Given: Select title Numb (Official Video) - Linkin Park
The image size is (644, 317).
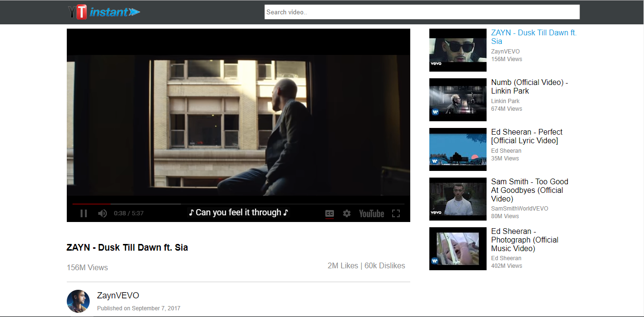Looking at the screenshot, I should (530, 86).
